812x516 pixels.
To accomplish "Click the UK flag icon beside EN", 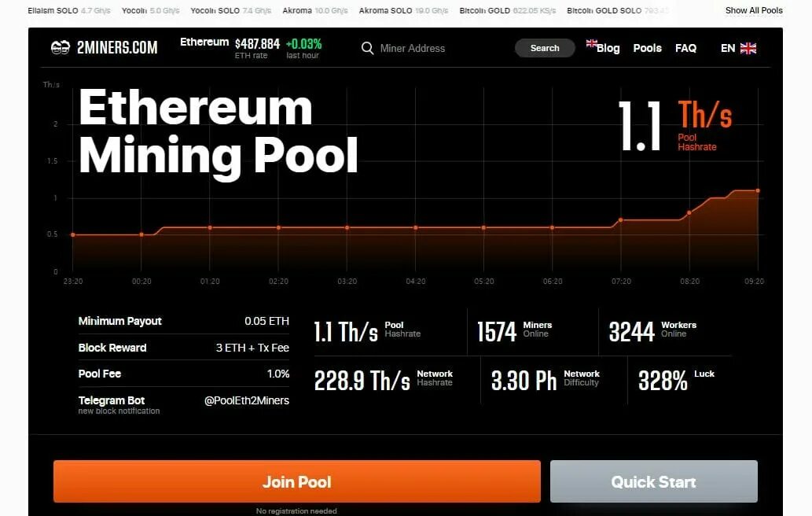I will point(748,48).
